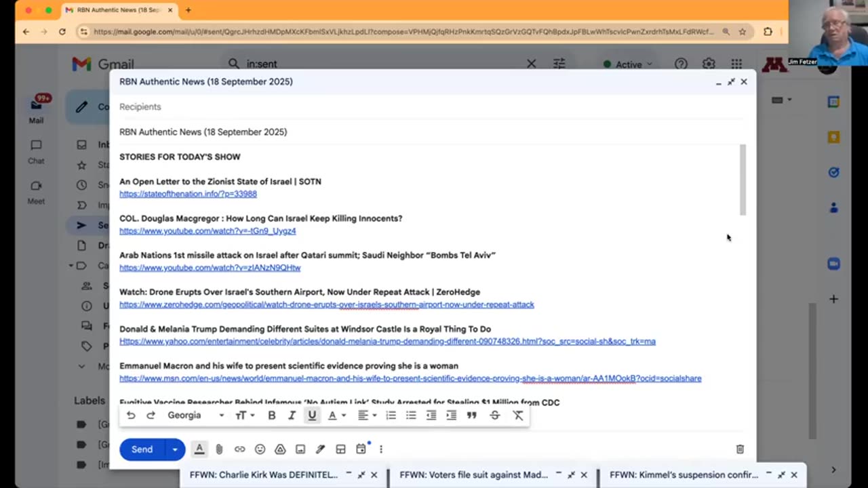The image size is (868, 488).
Task: Open the Google apps grid
Action: click(x=736, y=64)
